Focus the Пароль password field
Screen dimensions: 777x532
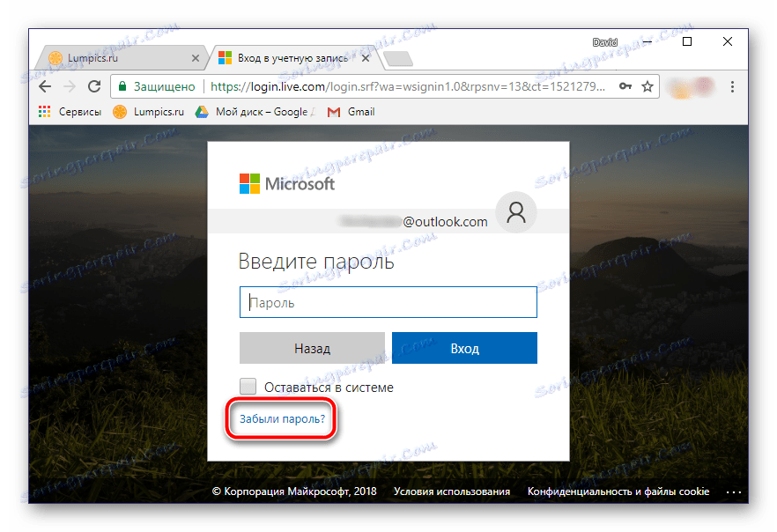[388, 302]
